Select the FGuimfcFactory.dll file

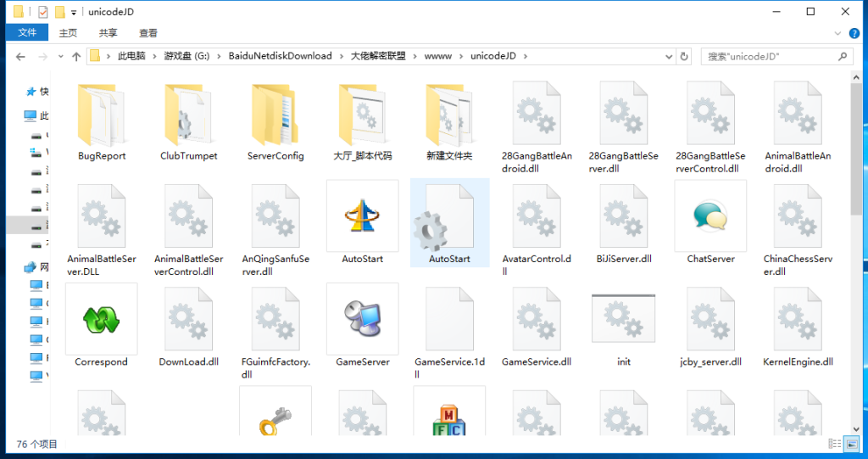tap(275, 333)
